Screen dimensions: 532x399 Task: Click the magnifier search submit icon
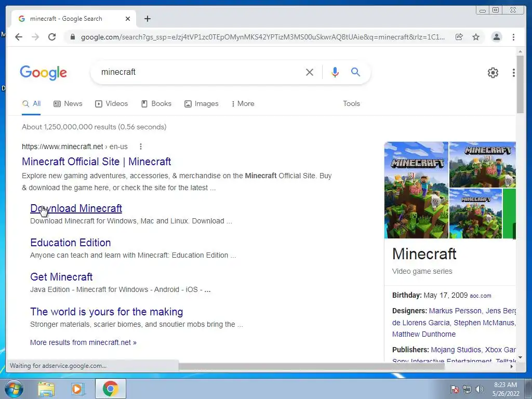355,72
